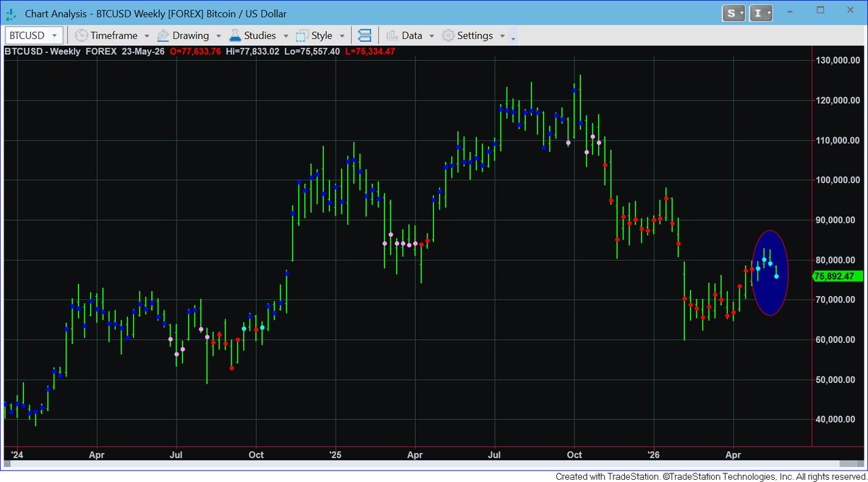This screenshot has height=482, width=868.
Task: Expand the Studies dropdown arrow
Action: (x=286, y=35)
